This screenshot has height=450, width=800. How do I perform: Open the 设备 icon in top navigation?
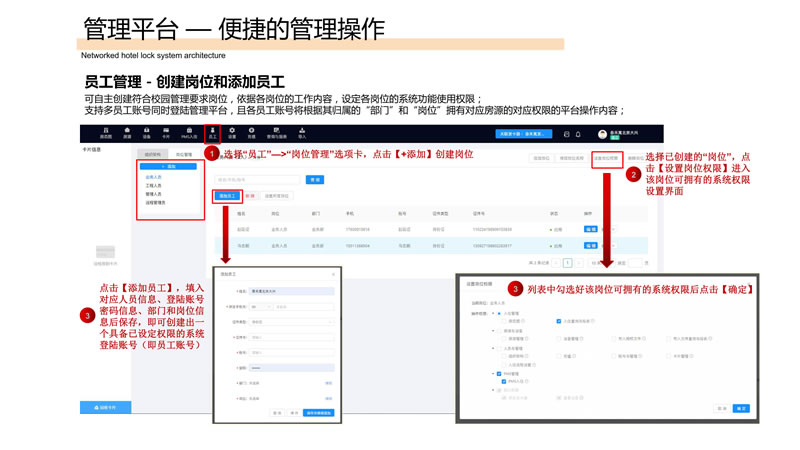pos(146,133)
